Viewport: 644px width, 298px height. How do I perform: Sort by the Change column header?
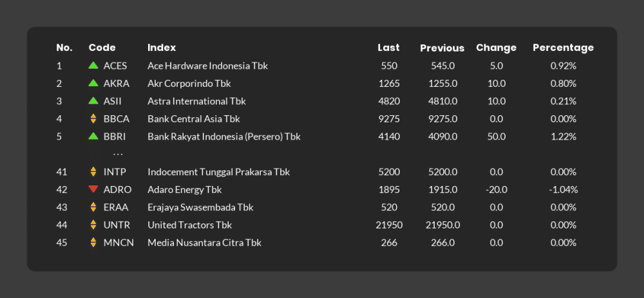(496, 48)
